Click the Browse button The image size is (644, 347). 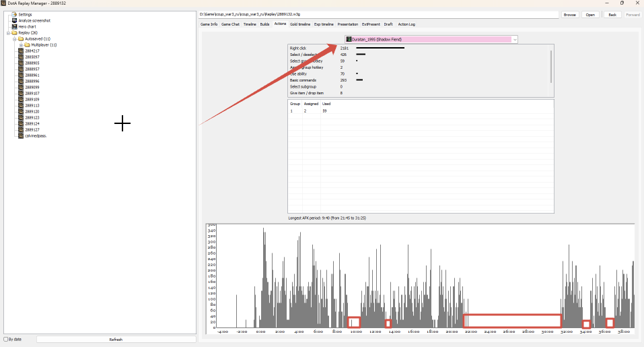[x=570, y=15]
